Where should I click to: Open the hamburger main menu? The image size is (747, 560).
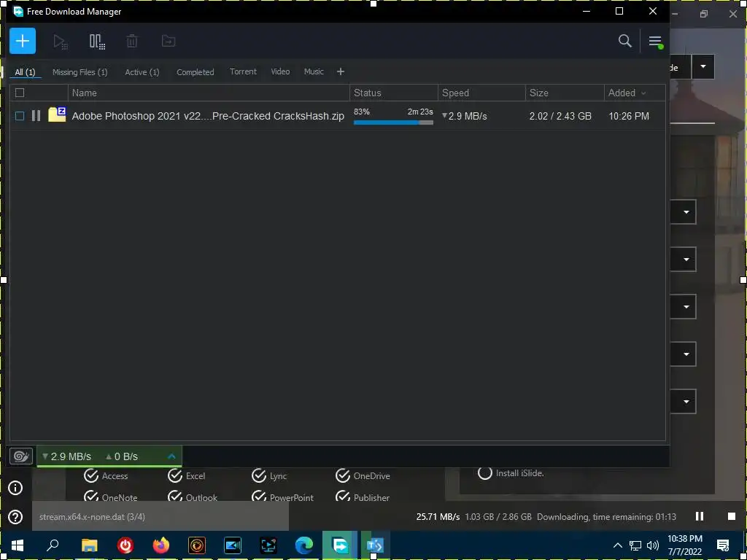656,42
